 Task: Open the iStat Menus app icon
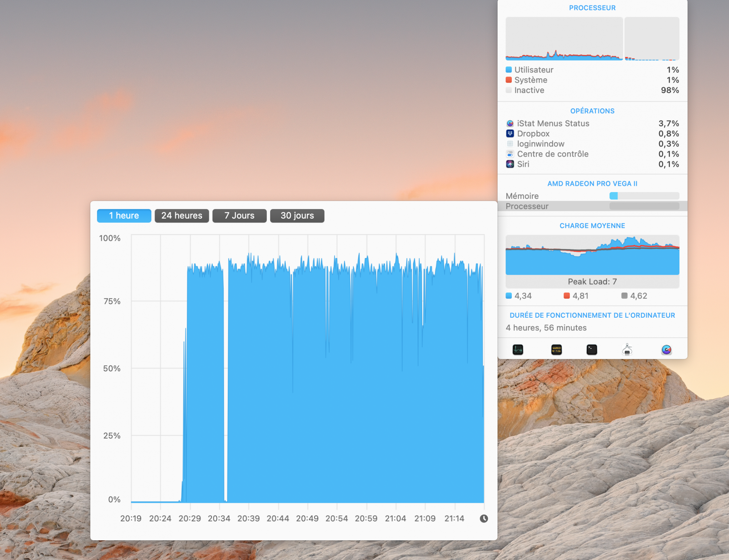click(666, 350)
